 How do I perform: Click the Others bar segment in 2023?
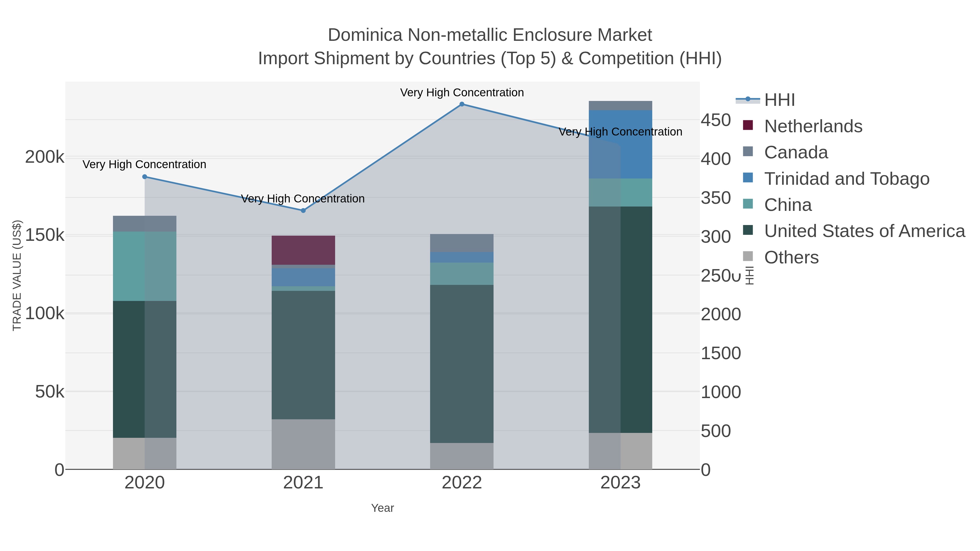620,451
